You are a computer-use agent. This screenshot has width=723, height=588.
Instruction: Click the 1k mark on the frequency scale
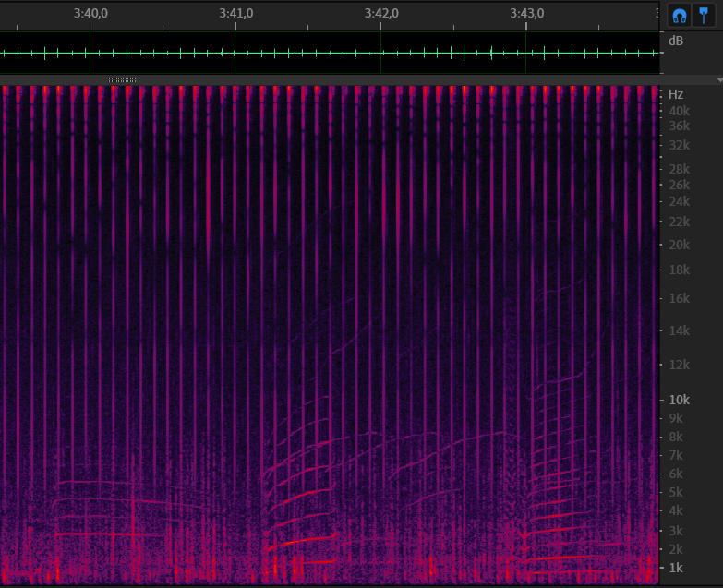pyautogui.click(x=677, y=568)
